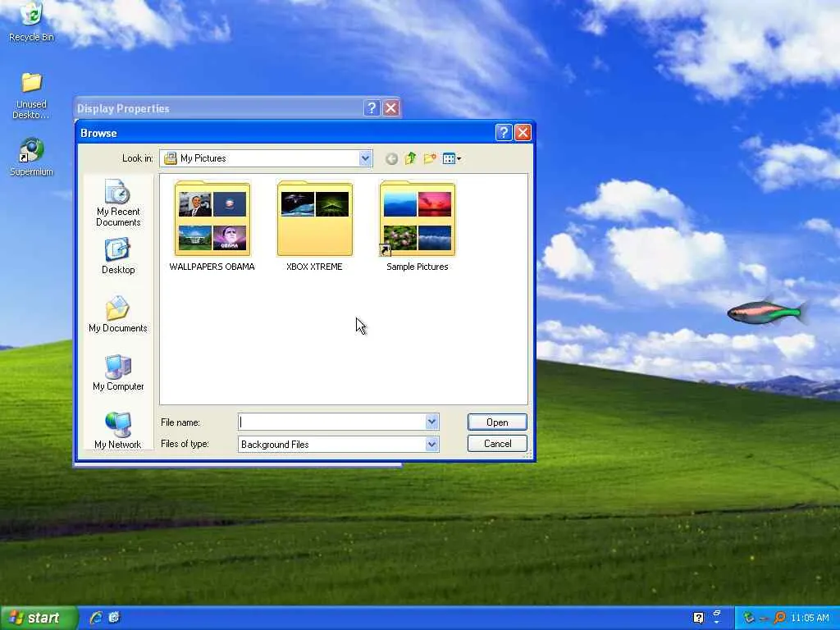Viewport: 840px width, 630px height.
Task: Open the View menu icon dropdown
Action: click(x=452, y=158)
